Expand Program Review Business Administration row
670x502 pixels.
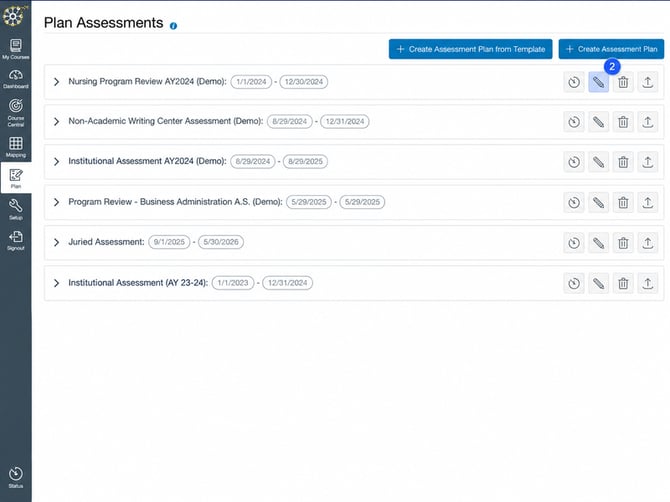point(56,202)
